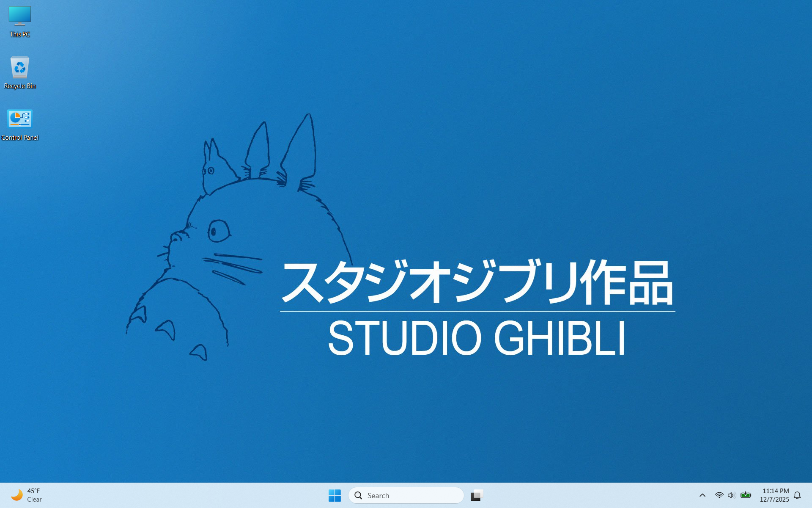This screenshot has width=812, height=508.
Task: Click the "Control Panel" text label
Action: (x=20, y=138)
